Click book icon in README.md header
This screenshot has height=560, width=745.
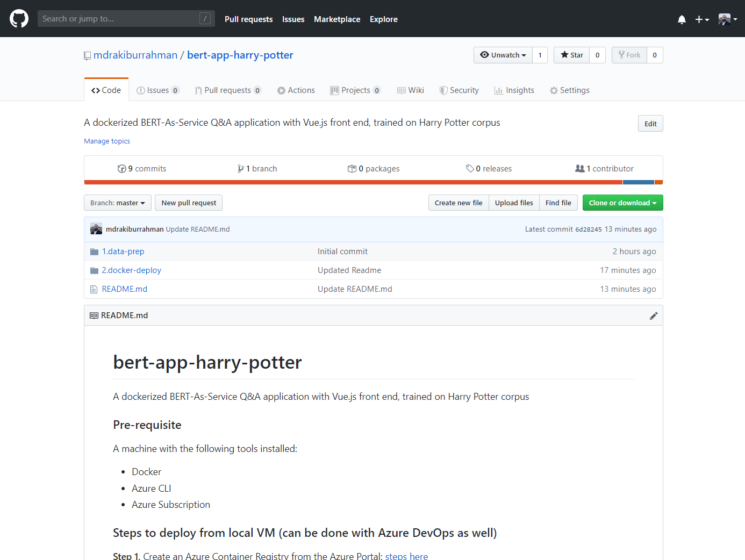tap(94, 315)
